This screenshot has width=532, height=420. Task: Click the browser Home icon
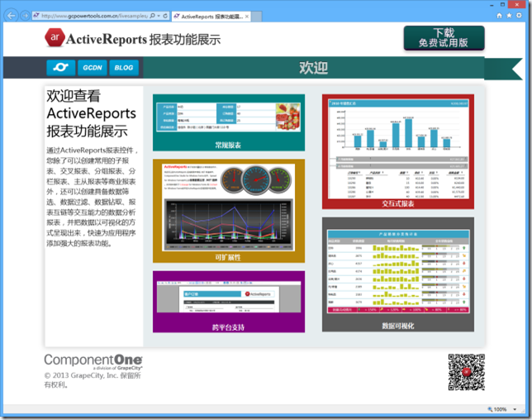coord(499,16)
